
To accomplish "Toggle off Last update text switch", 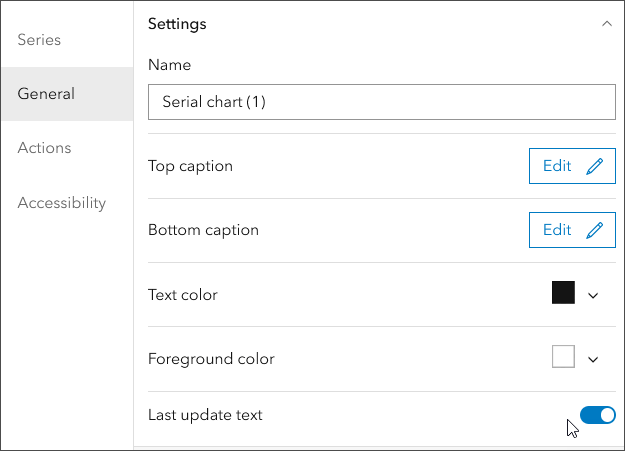I will 598,415.
